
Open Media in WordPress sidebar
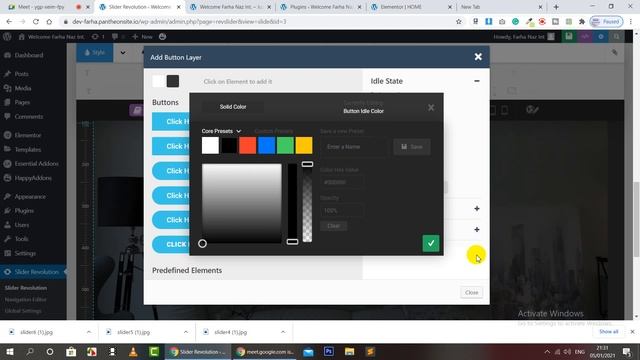pyautogui.click(x=22, y=88)
